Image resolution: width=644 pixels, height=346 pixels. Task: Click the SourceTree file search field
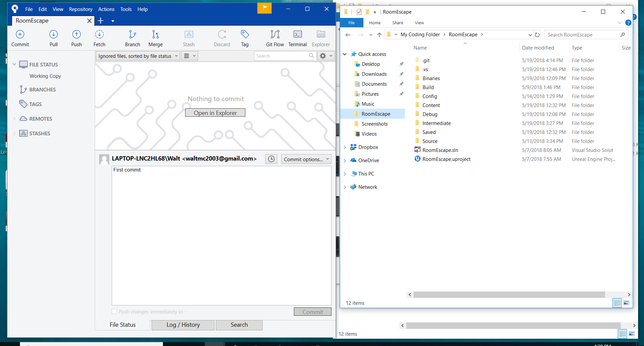click(285, 56)
